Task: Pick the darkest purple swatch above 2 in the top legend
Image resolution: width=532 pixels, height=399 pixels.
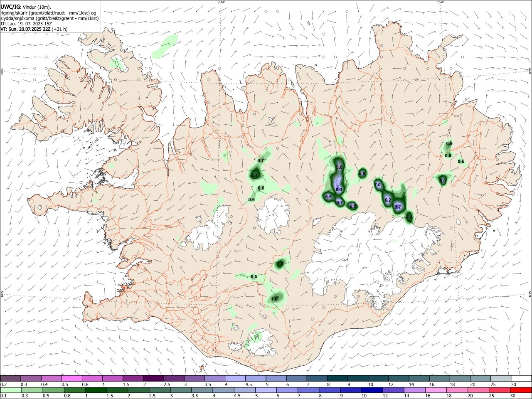Action: [x=153, y=379]
